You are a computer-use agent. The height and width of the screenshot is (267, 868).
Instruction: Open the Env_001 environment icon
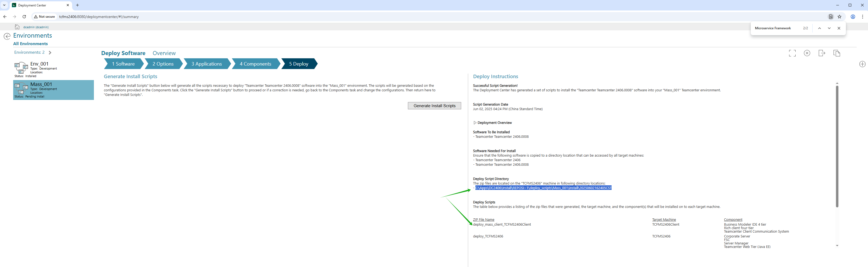21,68
